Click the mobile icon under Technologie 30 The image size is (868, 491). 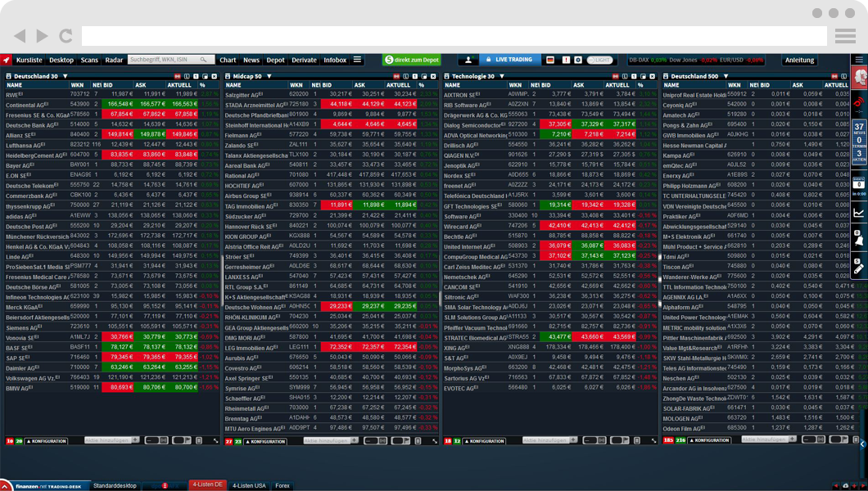tap(637, 441)
